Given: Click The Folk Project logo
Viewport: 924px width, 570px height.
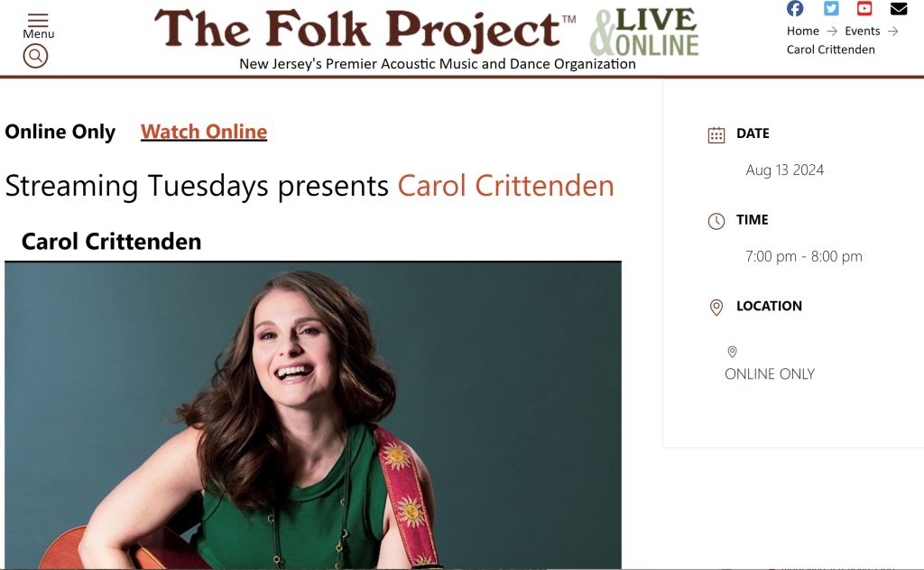Looking at the screenshot, I should coord(365,30).
